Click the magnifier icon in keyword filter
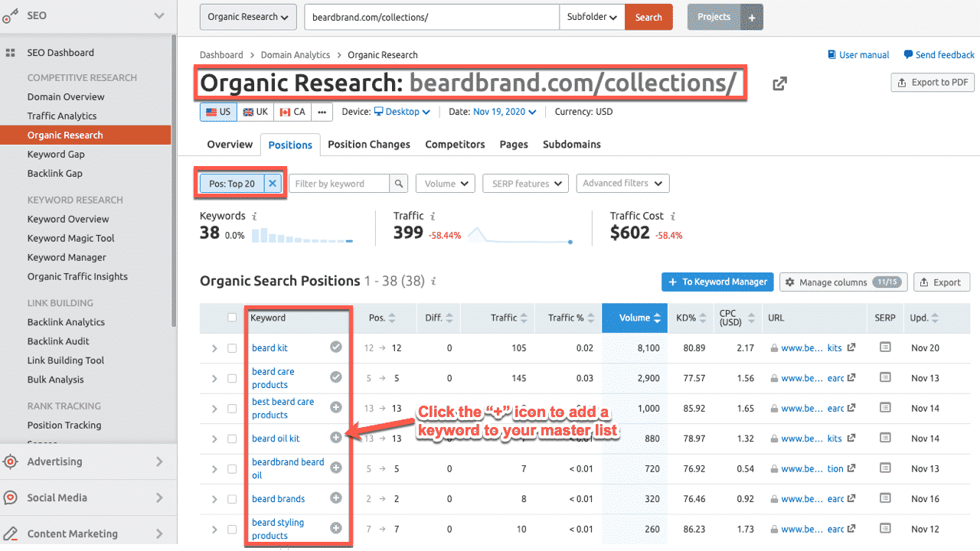Image resolution: width=980 pixels, height=551 pixels. tap(398, 184)
